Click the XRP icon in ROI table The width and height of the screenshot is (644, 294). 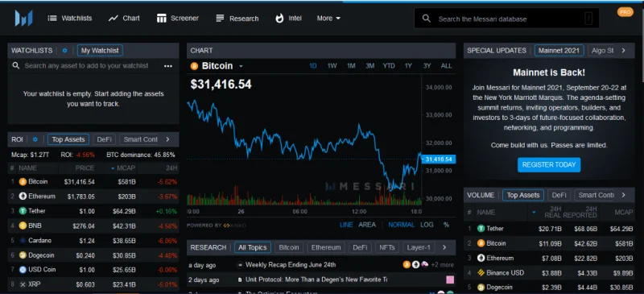23,284
